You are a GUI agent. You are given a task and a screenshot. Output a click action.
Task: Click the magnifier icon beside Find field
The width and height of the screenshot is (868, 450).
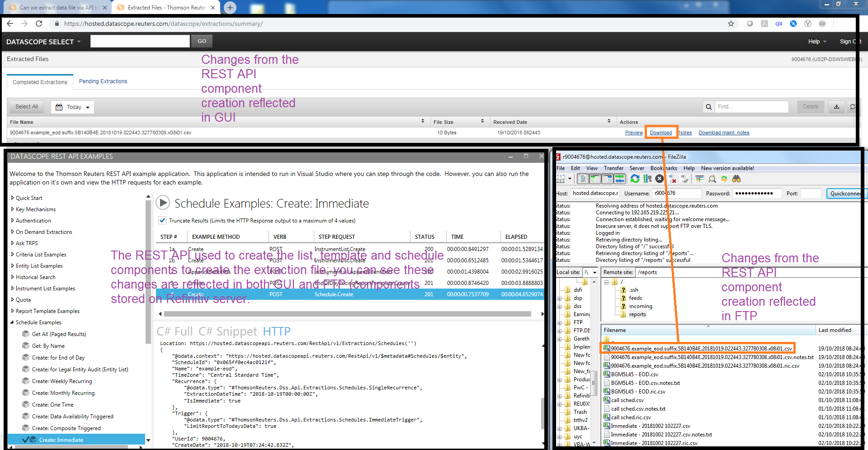(708, 107)
